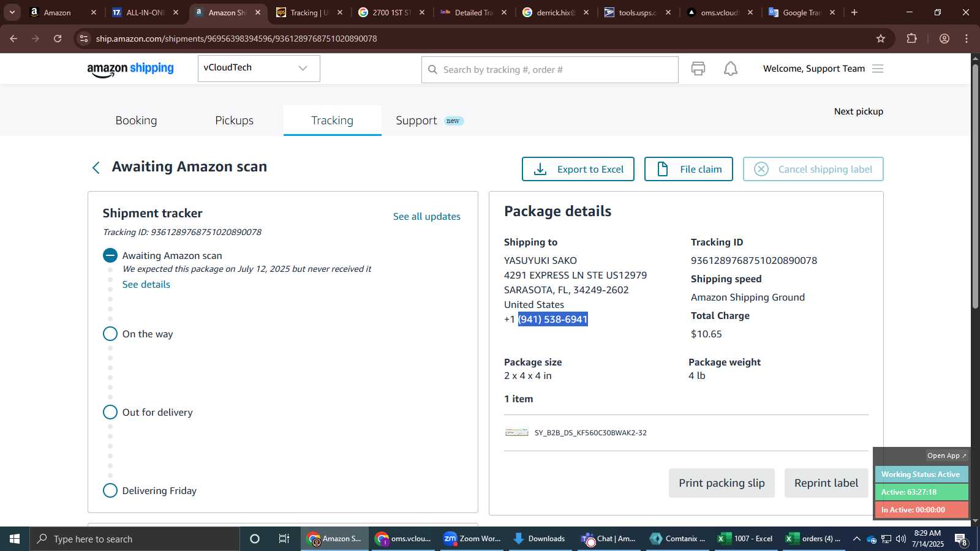Go back using the chevron beside Awaiting Amazon scan

click(x=96, y=168)
